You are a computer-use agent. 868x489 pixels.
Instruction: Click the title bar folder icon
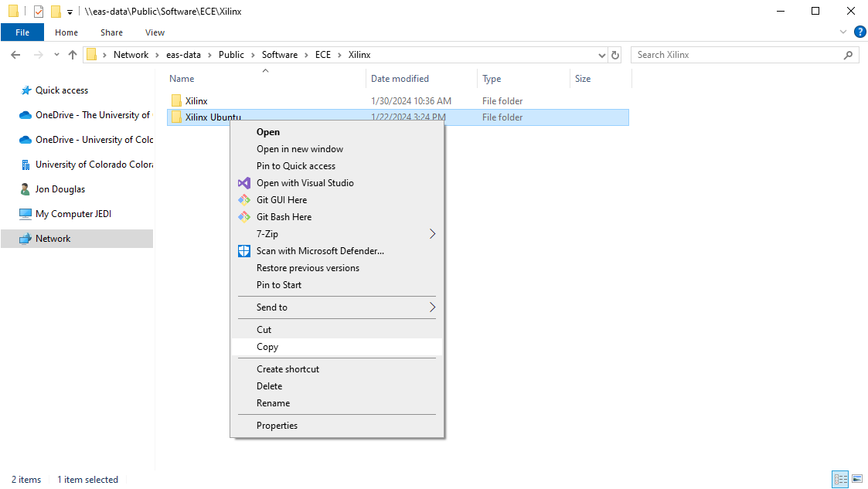point(13,11)
